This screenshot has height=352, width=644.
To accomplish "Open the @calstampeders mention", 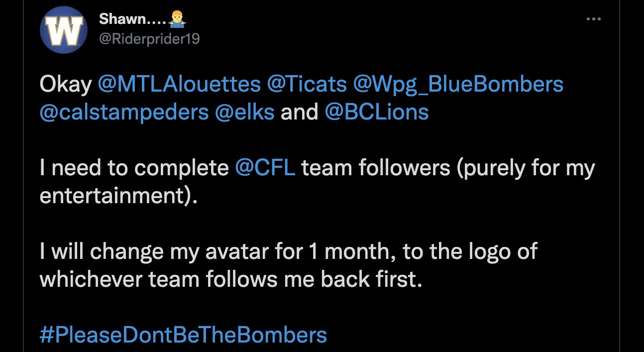I will [x=124, y=112].
